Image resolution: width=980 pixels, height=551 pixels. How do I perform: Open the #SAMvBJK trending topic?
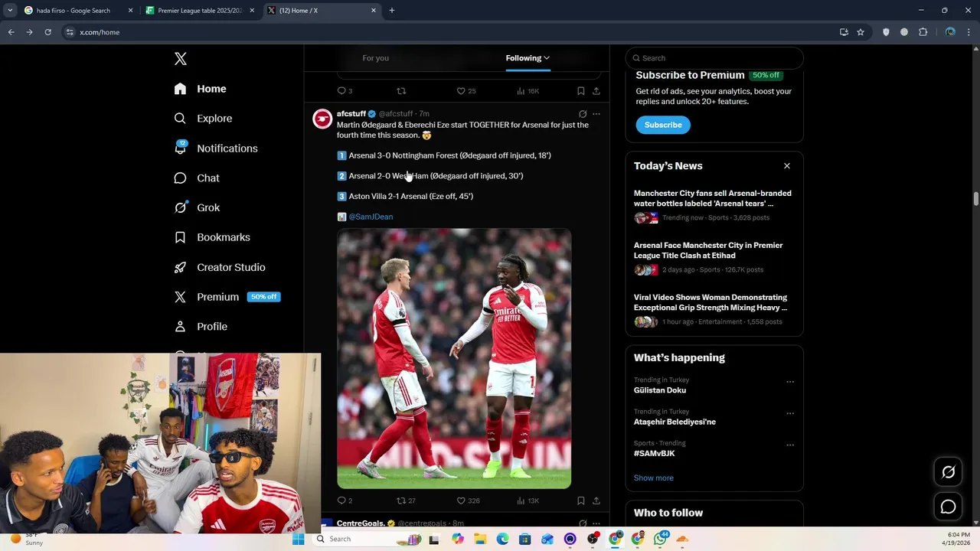point(655,454)
